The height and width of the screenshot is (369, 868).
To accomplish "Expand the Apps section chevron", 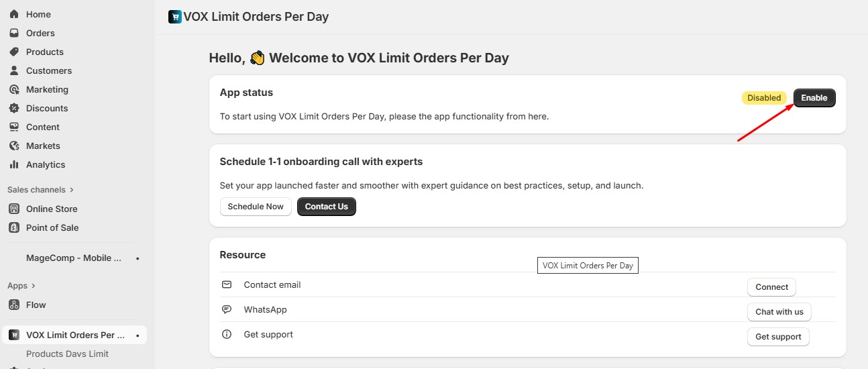I will (34, 286).
